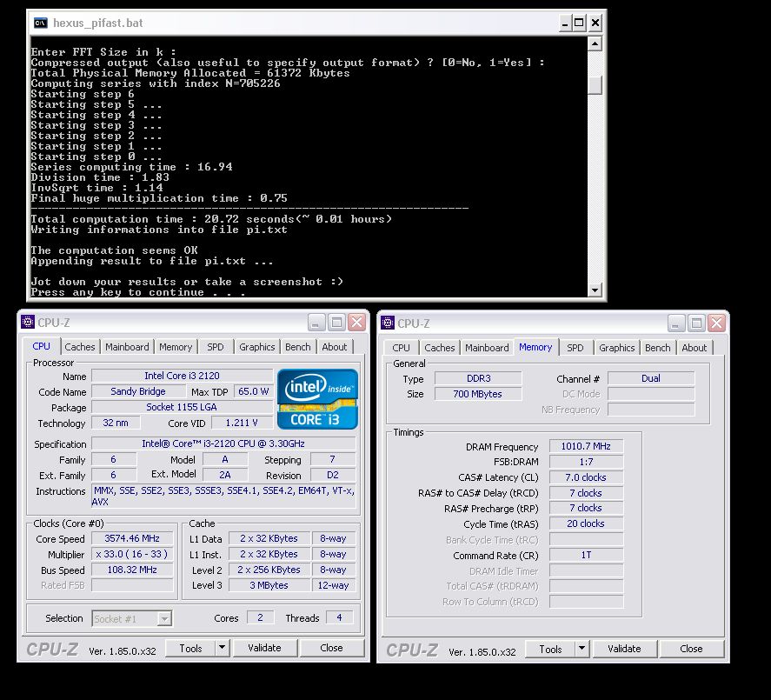Open Bench tab in right CPU-Z window
The image size is (771, 700).
[658, 348]
